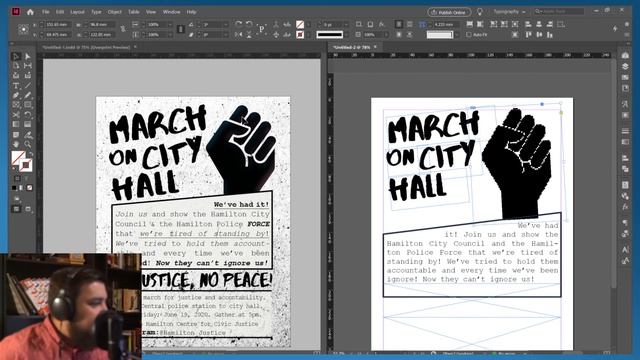
Task: Close the Untitled-1 document tab
Action: click(x=135, y=47)
